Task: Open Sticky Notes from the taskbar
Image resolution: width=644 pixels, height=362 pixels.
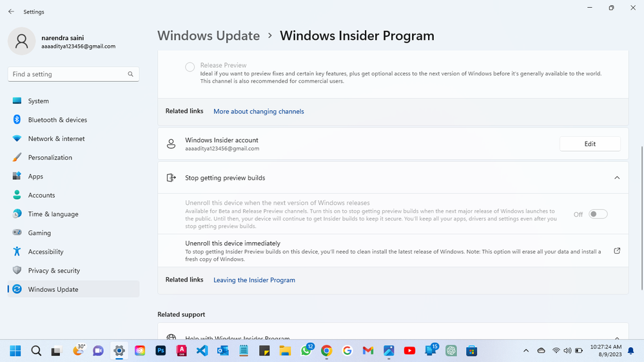Action: coord(264,351)
